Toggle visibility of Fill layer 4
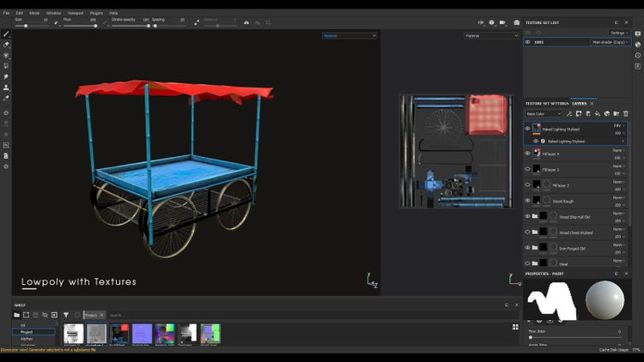The image size is (644, 362). [527, 154]
